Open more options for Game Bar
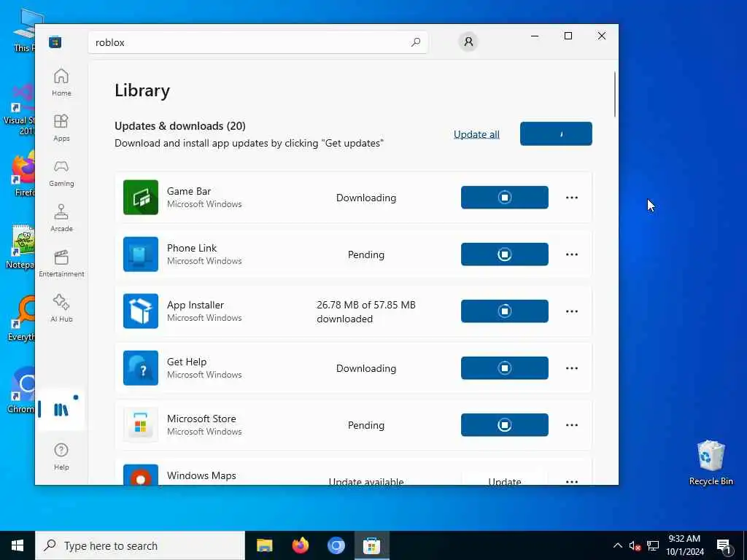747x560 pixels. tap(572, 197)
